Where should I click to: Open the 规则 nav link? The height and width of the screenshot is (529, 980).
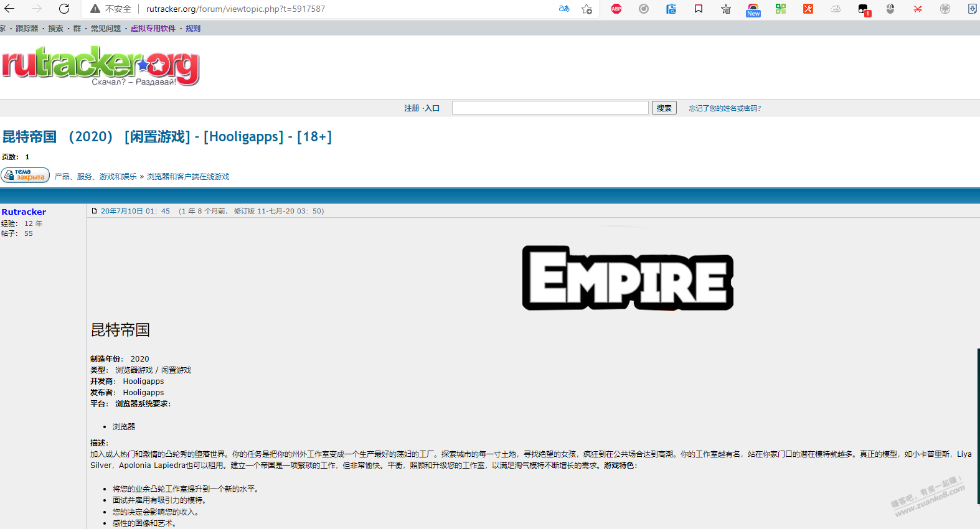(x=193, y=29)
